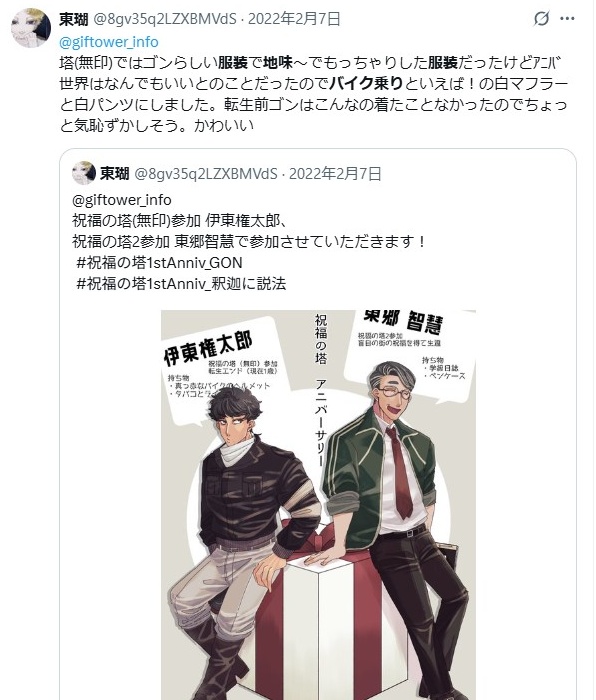
Task: Click display name 東瑚 on main tweet
Action: click(74, 19)
